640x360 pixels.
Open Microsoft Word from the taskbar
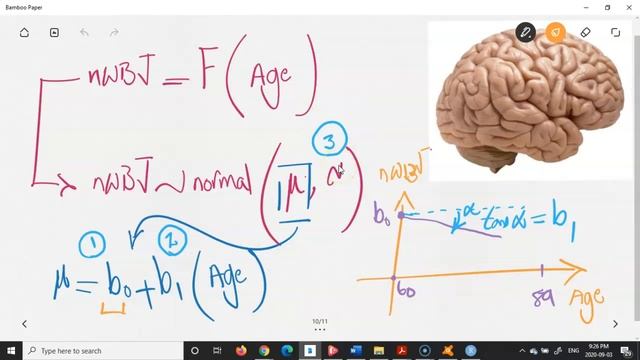point(356,351)
